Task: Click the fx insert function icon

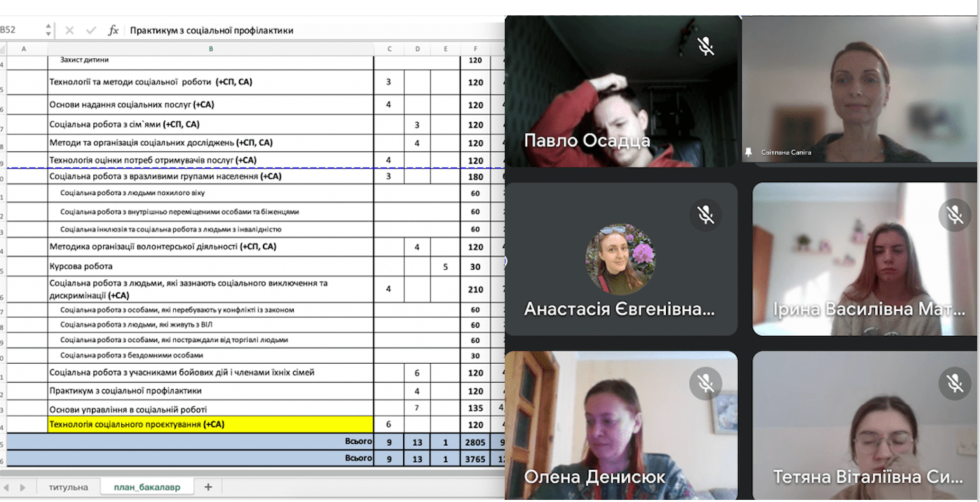Action: (x=113, y=30)
